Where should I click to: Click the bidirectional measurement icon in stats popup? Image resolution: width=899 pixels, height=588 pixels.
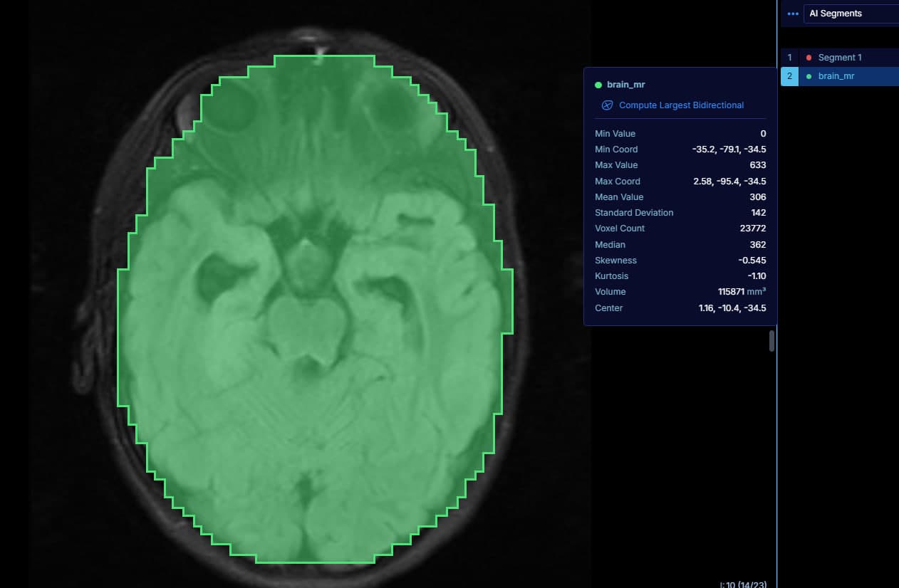click(x=607, y=105)
